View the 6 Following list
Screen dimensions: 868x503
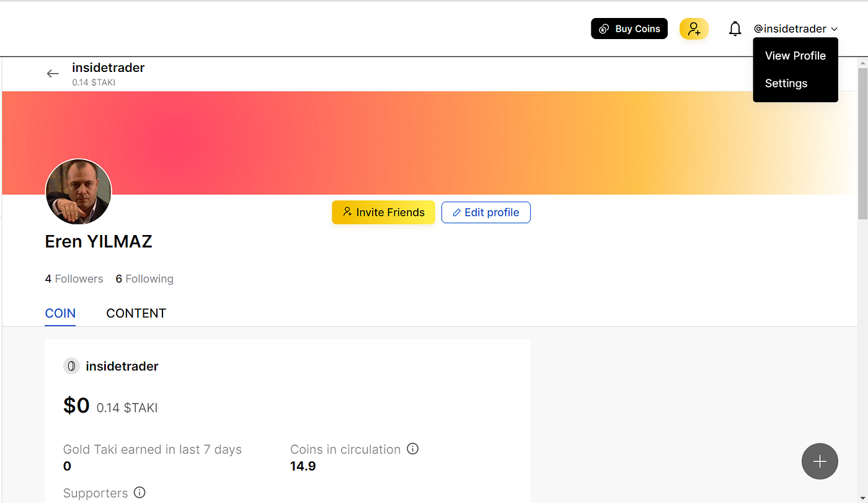(144, 279)
